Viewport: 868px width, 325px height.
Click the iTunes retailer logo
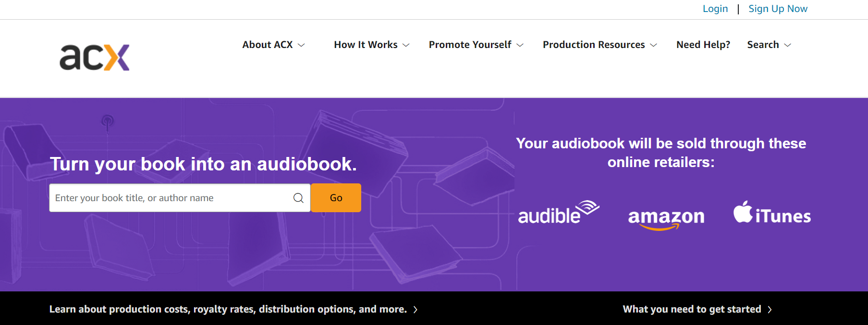[x=772, y=213]
